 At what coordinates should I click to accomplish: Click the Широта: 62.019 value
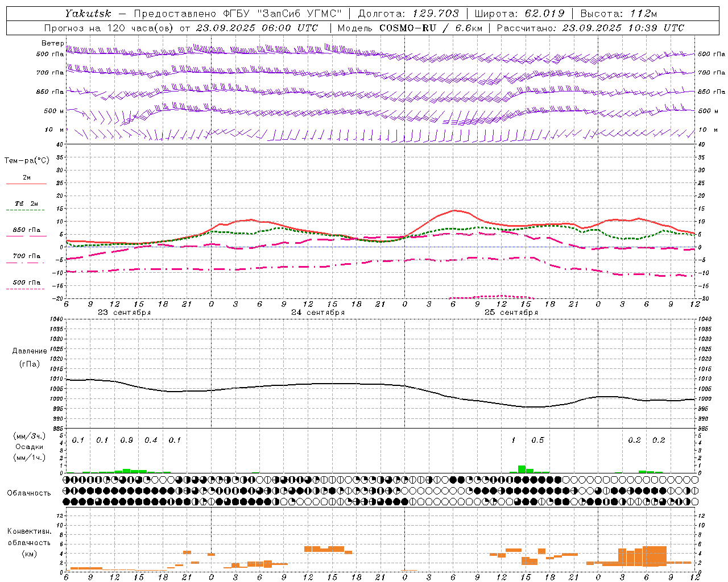(519, 14)
